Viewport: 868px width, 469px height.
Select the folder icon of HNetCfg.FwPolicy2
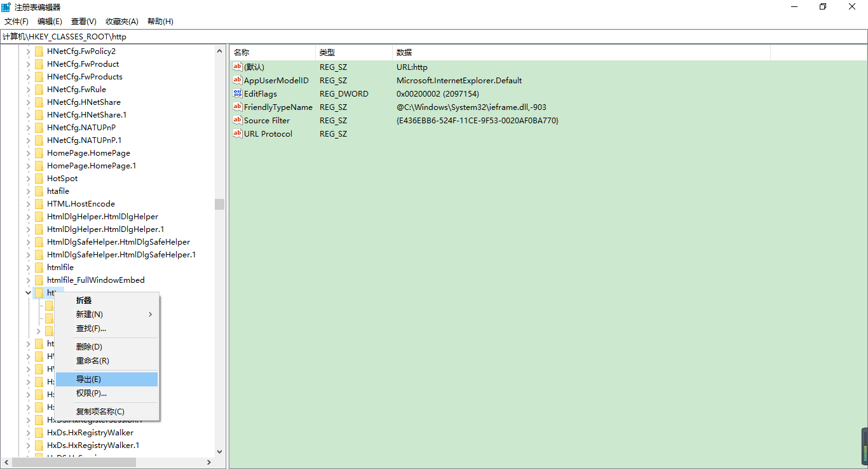(x=39, y=51)
